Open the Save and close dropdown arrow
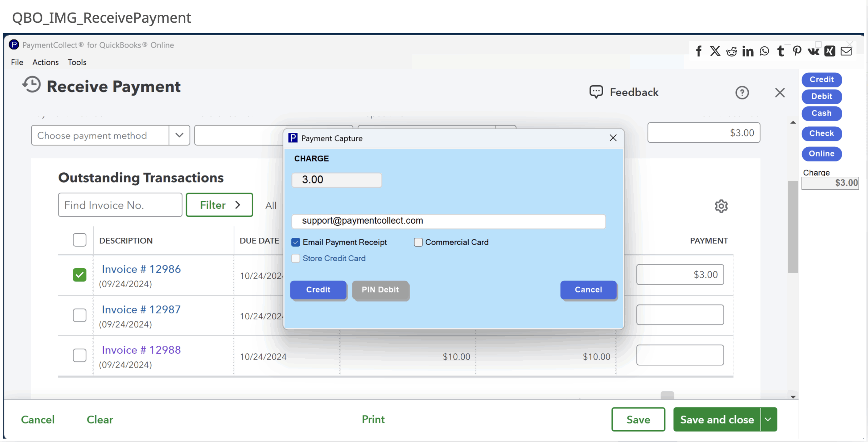The height and width of the screenshot is (442, 868). (768, 419)
